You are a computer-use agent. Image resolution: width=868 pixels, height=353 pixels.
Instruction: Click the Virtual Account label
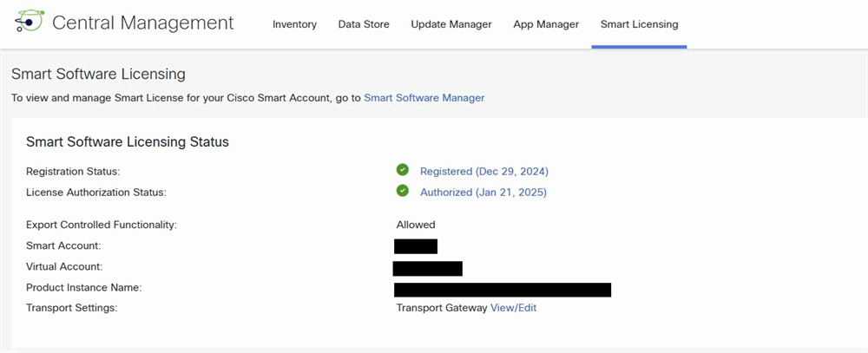64,266
